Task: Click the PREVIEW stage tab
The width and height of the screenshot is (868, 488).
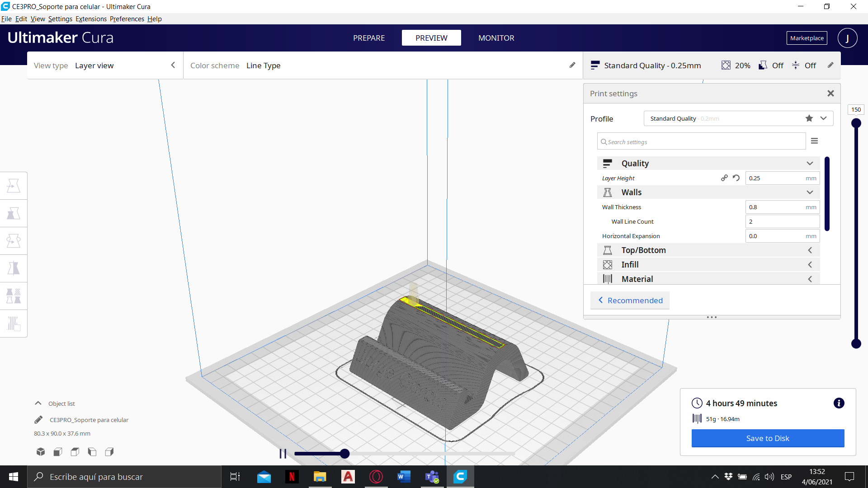Action: click(431, 38)
